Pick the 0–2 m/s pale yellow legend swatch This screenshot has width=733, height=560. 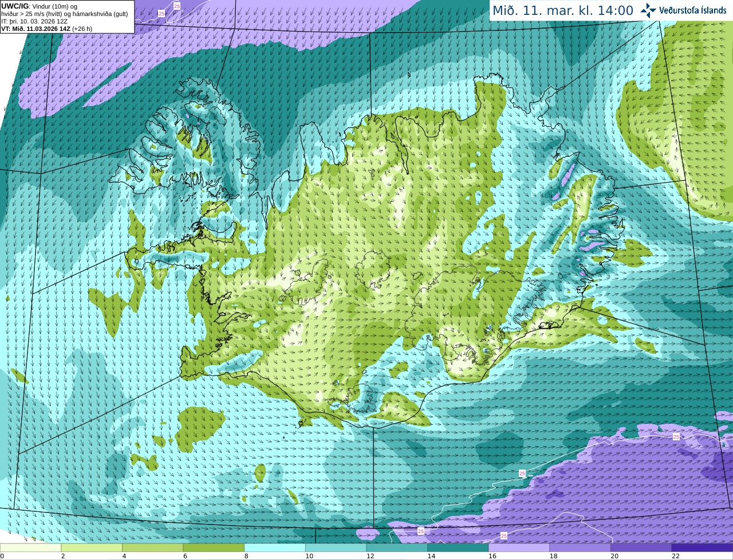(x=30, y=547)
